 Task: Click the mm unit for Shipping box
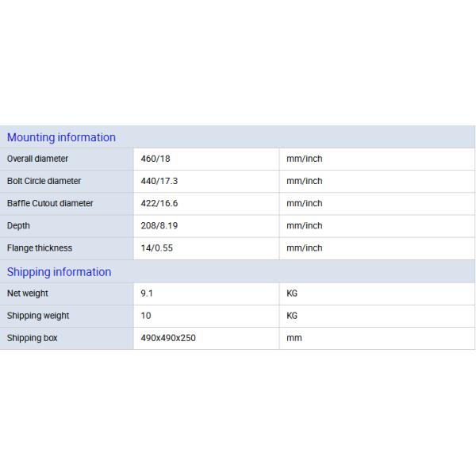point(294,338)
